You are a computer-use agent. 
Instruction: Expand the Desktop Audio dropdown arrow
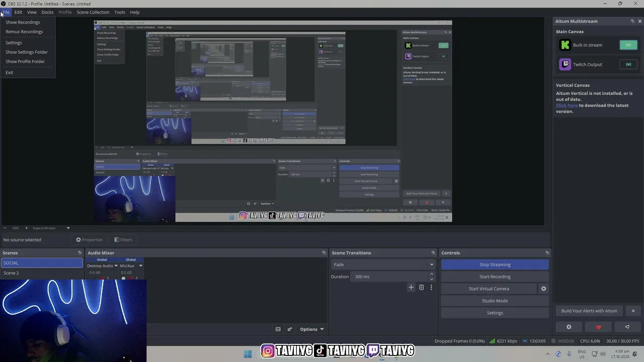116,266
